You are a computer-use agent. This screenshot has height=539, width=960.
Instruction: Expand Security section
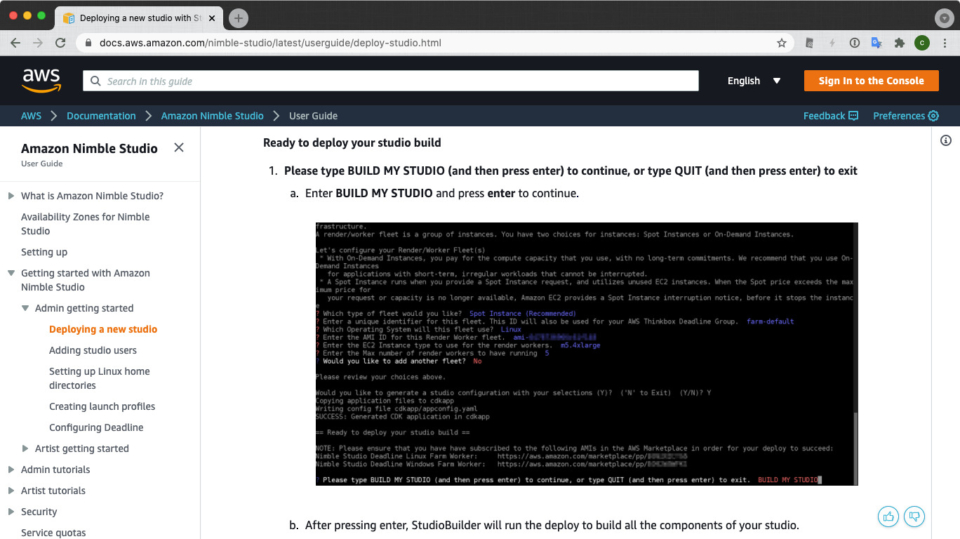(x=11, y=511)
